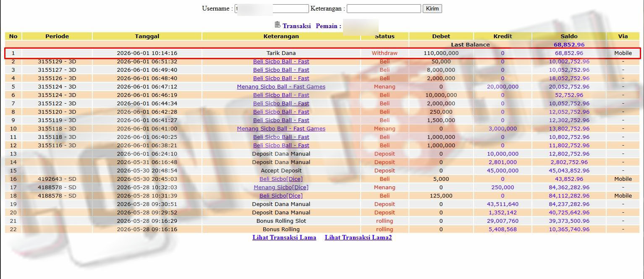
Task: Select the Tarik Dana withdraw row
Action: [322, 53]
